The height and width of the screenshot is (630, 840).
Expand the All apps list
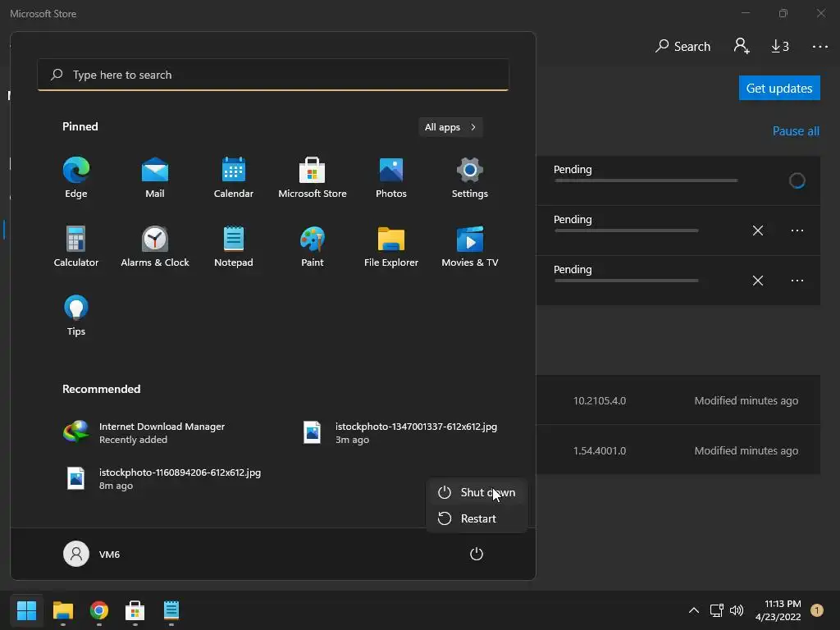tap(450, 127)
